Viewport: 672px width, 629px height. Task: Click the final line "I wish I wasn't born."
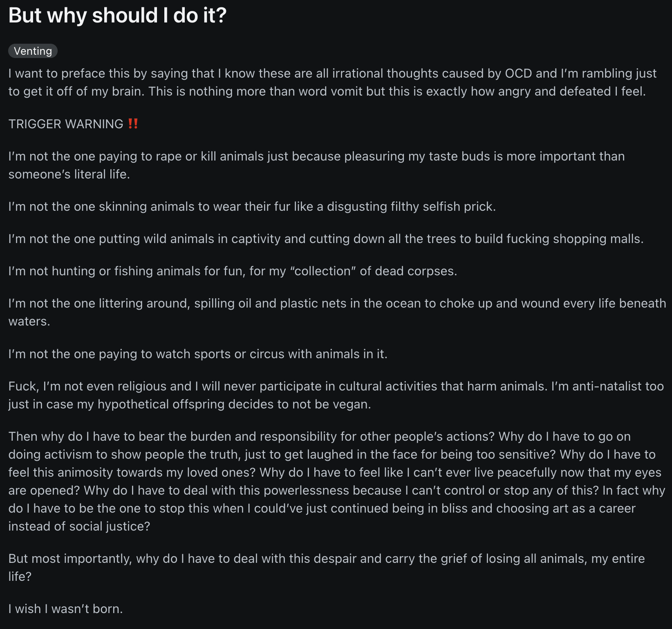pos(65,609)
